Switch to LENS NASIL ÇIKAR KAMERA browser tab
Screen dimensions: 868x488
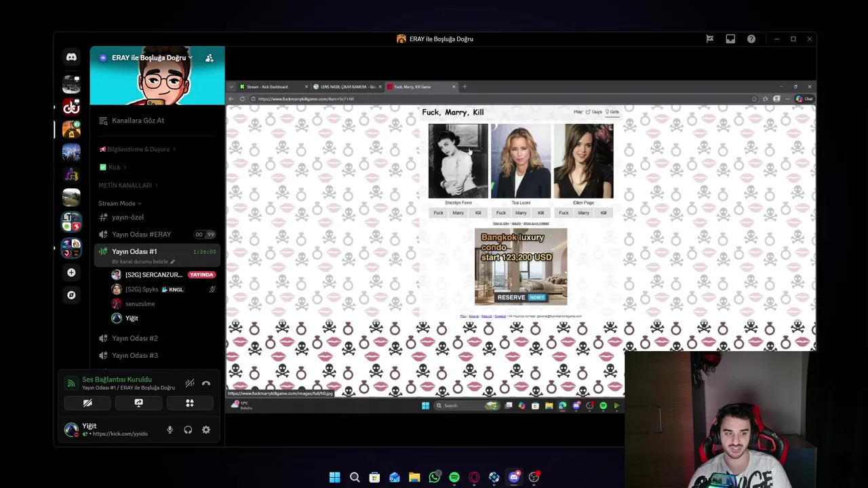click(347, 87)
